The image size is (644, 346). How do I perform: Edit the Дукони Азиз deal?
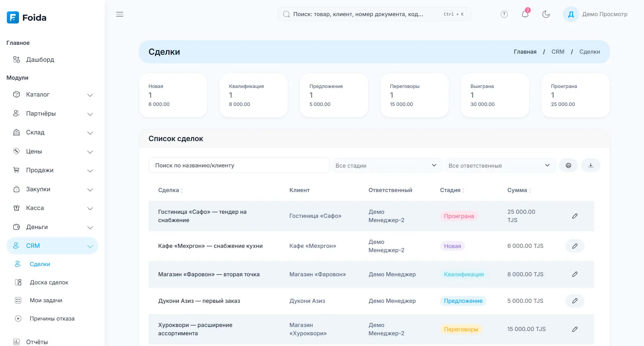(575, 301)
